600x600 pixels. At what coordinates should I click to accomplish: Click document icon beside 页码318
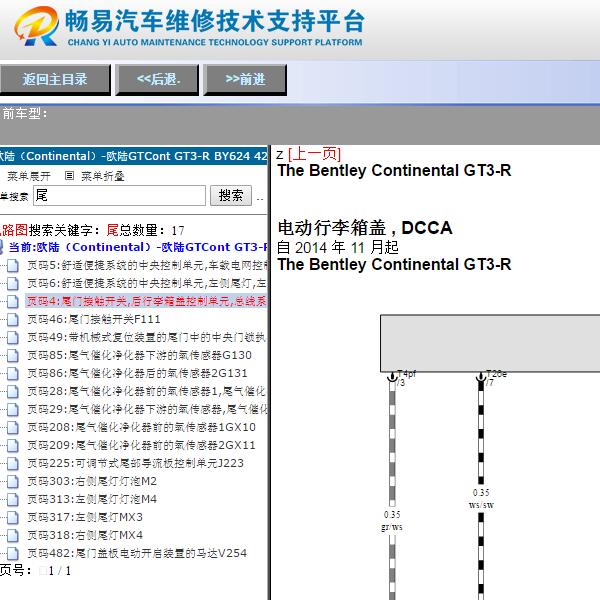pyautogui.click(x=13, y=535)
